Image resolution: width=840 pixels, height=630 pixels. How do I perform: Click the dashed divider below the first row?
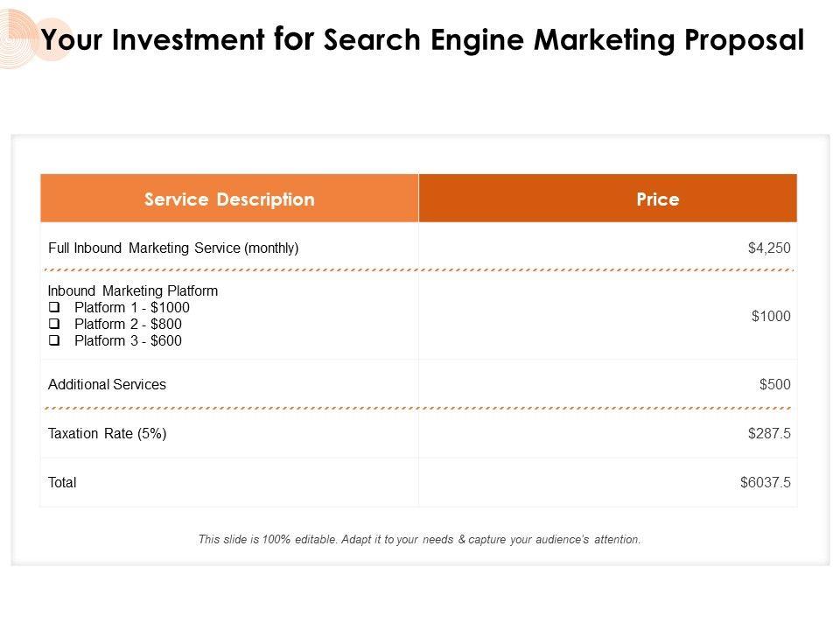coord(418,270)
